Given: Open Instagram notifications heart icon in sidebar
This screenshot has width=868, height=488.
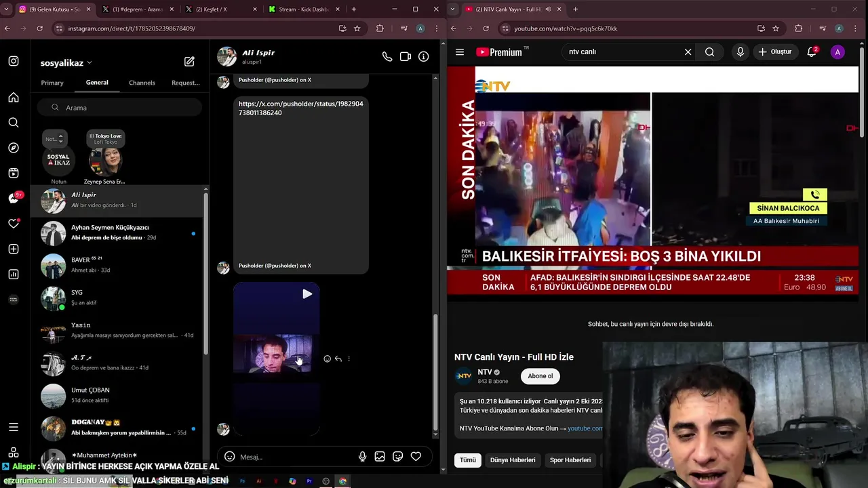Looking at the screenshot, I should click(x=14, y=224).
